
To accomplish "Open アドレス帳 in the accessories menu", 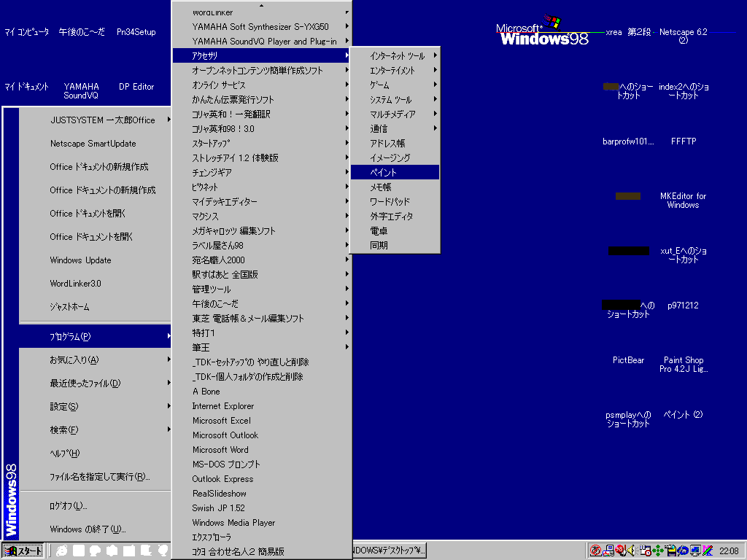I will pyautogui.click(x=395, y=144).
